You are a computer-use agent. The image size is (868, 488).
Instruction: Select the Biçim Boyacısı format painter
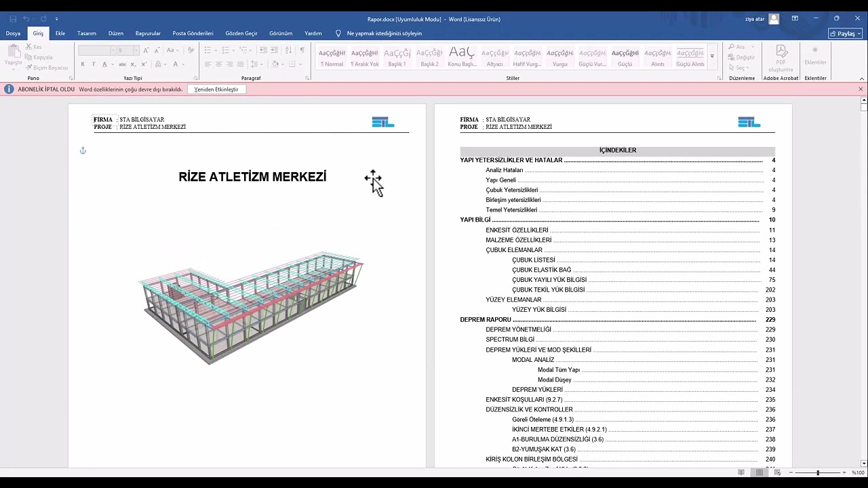point(47,67)
